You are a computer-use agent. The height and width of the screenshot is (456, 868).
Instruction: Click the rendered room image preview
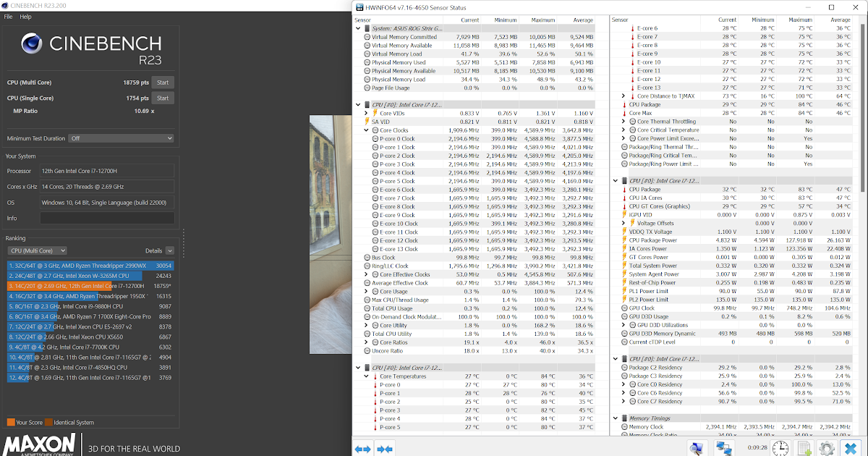coord(331,235)
